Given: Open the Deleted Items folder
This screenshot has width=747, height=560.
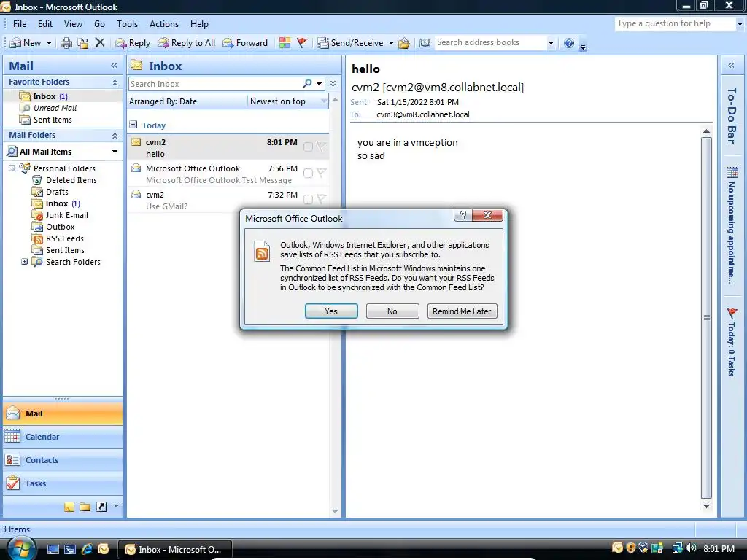Looking at the screenshot, I should tap(71, 180).
